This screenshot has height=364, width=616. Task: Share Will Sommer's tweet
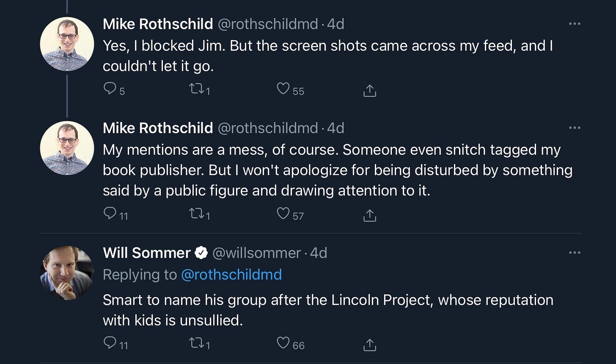tap(370, 345)
